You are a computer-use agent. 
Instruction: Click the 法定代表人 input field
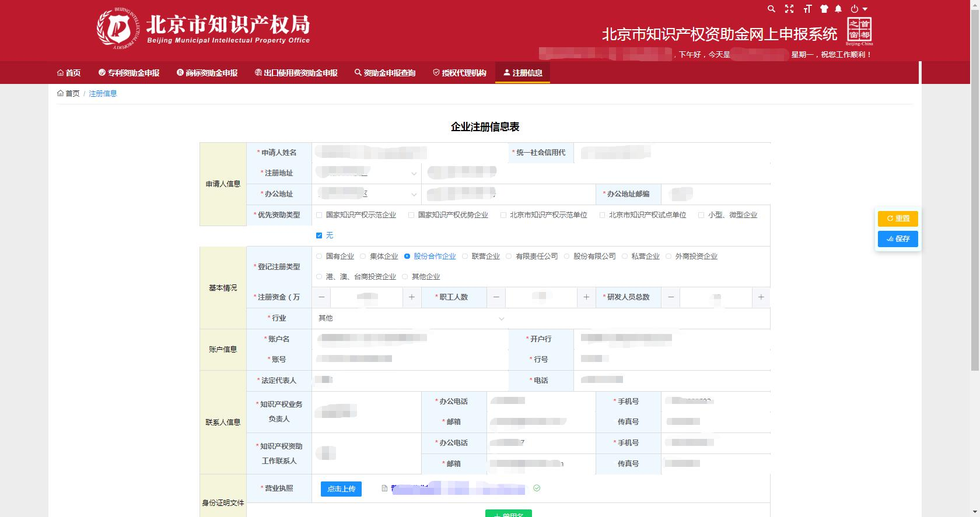(410, 381)
